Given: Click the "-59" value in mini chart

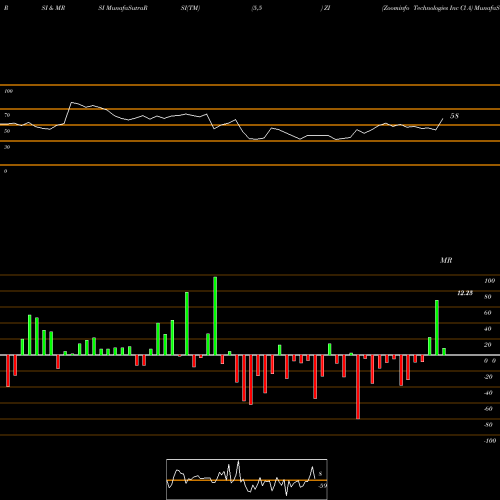Looking at the screenshot, I should click(x=322, y=486).
